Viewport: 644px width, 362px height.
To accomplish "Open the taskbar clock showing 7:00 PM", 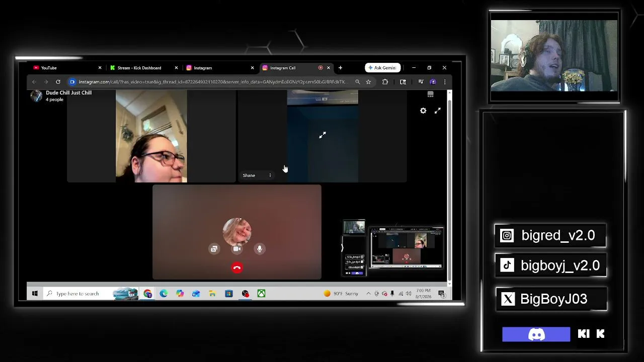I will point(424,294).
